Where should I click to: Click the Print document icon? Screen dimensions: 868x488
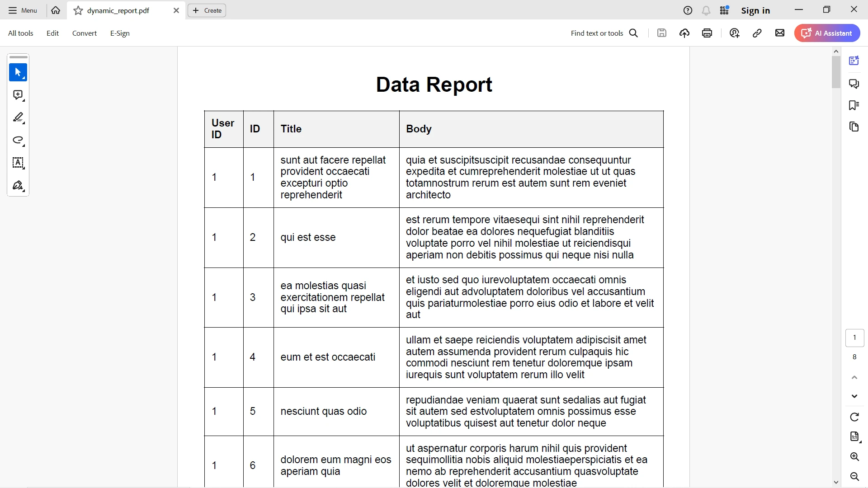click(x=707, y=33)
